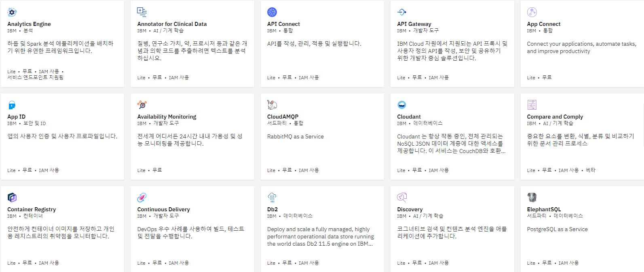Screen dimensions: 644x272
Task: Click the Analytics Engine gear icon
Action: [x=12, y=12]
